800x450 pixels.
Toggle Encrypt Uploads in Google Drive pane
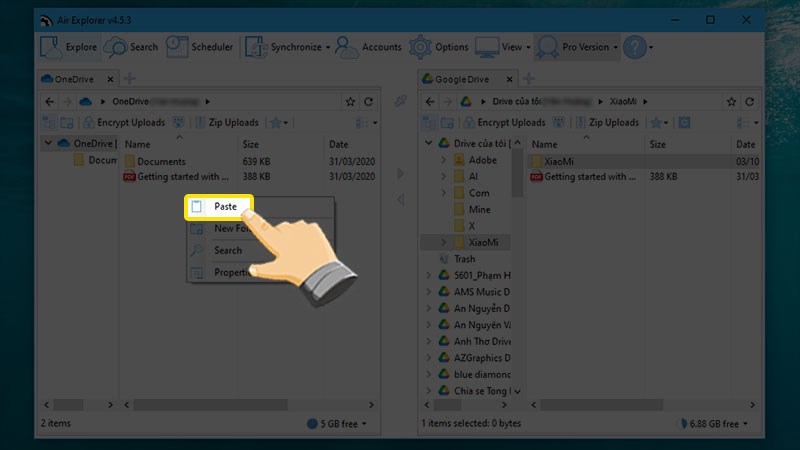pyautogui.click(x=504, y=122)
